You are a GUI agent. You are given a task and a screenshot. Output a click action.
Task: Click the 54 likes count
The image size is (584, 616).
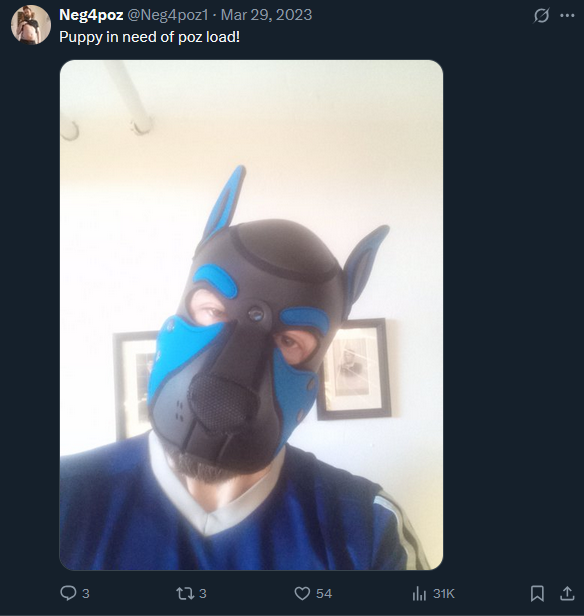324,593
